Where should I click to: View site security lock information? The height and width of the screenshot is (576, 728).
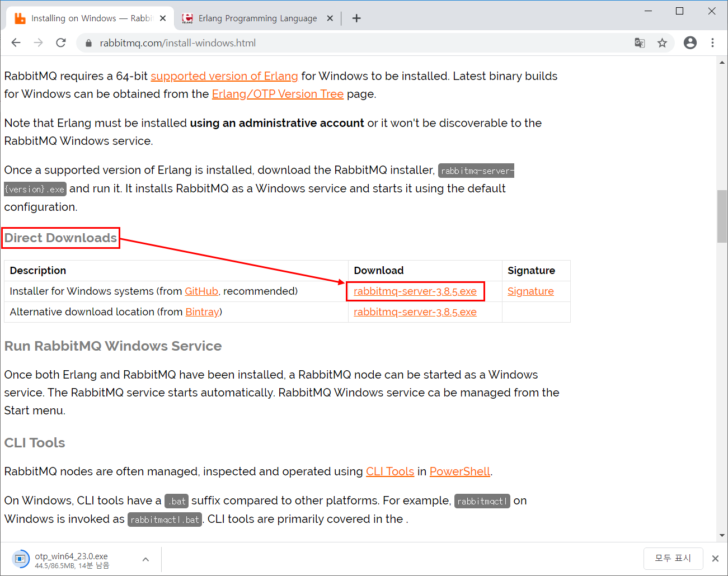(88, 43)
